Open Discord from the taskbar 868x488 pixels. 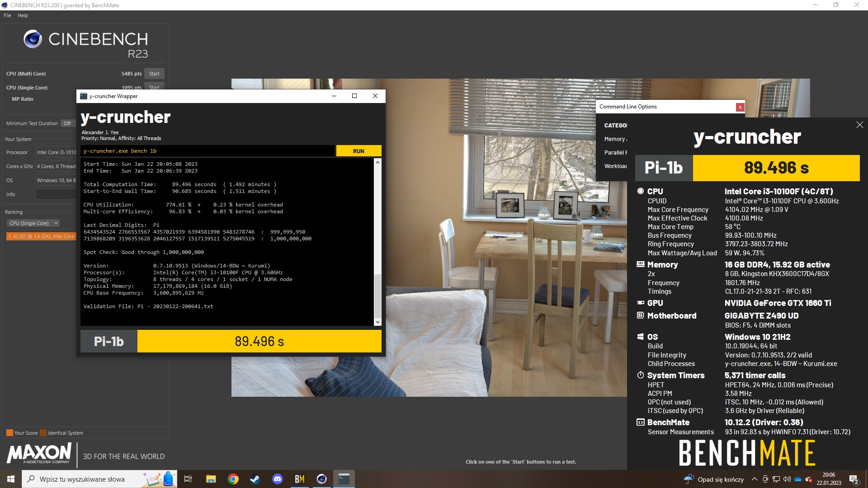pos(278,479)
